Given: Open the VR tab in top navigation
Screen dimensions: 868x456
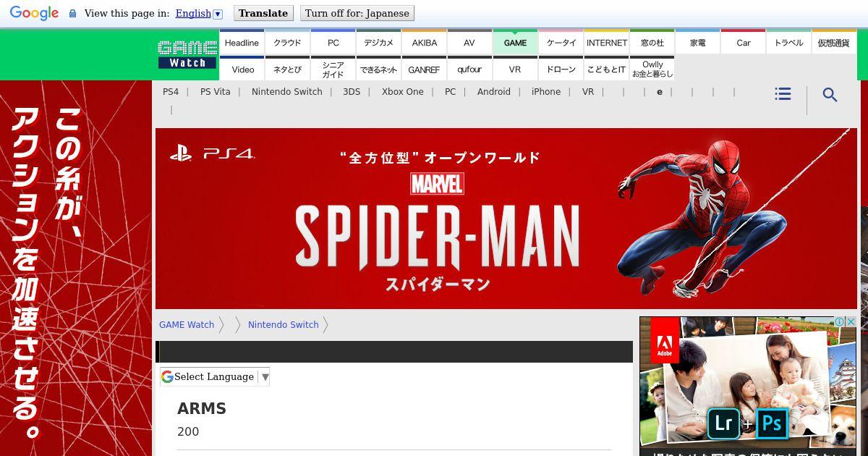Looking at the screenshot, I should click(x=515, y=69).
